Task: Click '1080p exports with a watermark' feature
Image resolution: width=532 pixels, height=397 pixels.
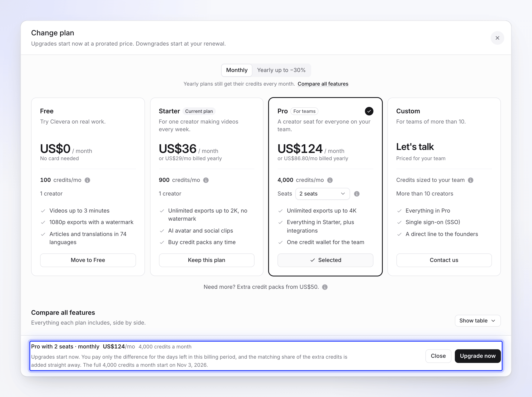Action: coord(91,222)
